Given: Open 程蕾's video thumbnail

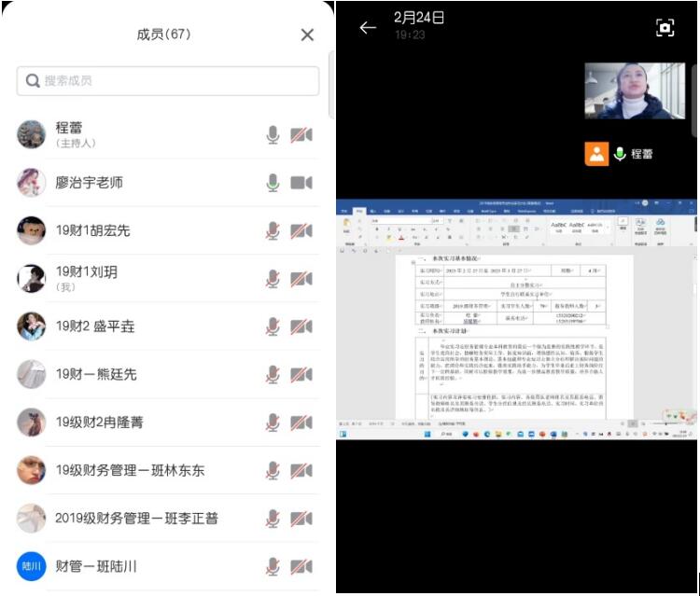Looking at the screenshot, I should pos(634,91).
